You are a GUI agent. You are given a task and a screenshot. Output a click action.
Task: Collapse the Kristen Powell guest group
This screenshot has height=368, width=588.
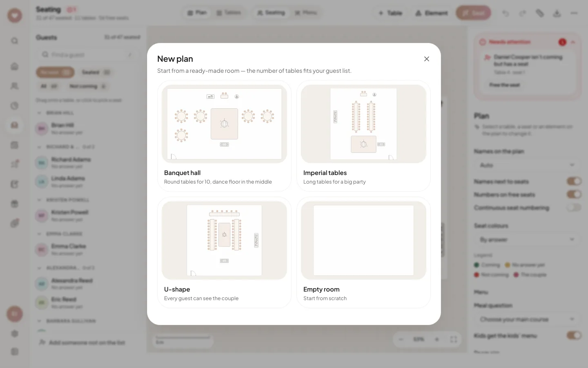(39, 200)
